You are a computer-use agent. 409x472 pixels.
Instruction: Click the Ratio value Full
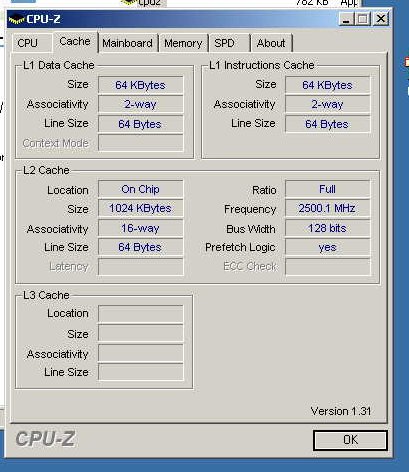pyautogui.click(x=327, y=189)
